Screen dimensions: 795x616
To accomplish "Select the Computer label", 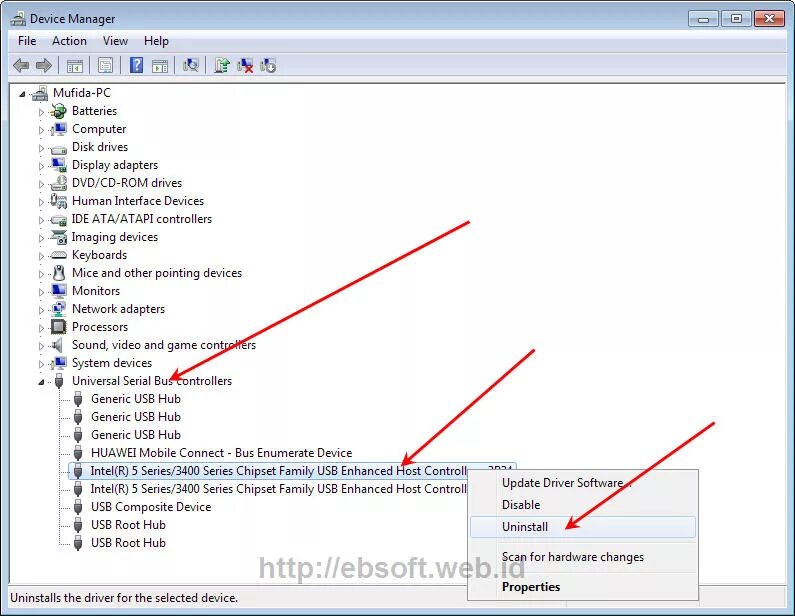I will pos(99,129).
